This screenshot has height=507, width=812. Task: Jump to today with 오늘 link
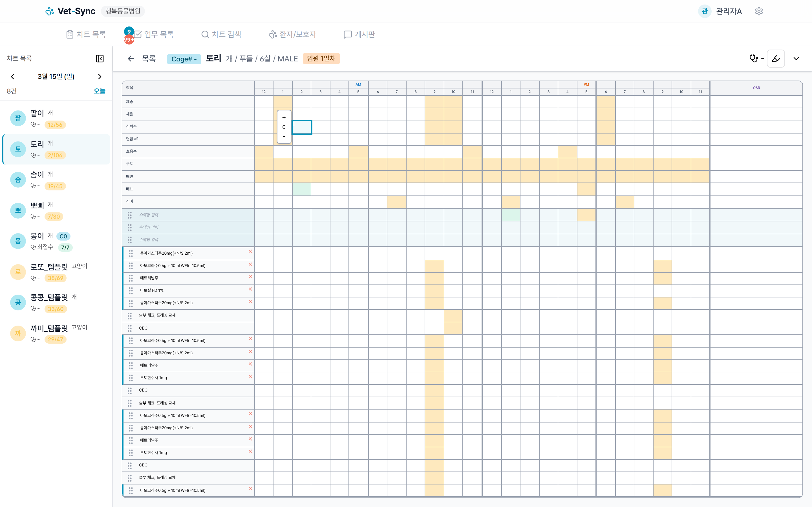click(99, 91)
